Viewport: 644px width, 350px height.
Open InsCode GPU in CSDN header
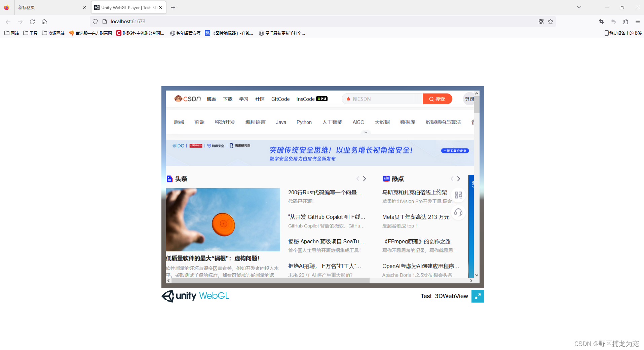(x=312, y=99)
